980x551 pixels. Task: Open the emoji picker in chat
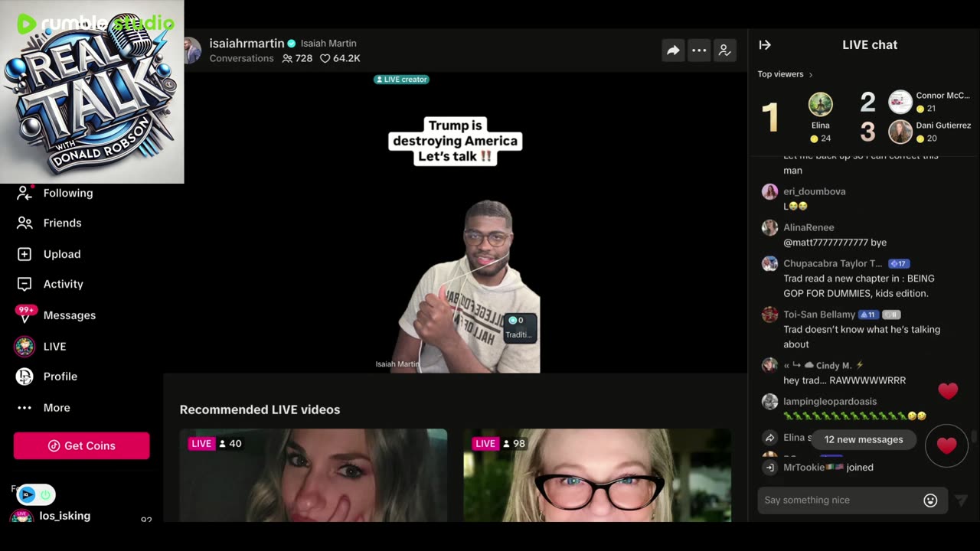pos(930,500)
